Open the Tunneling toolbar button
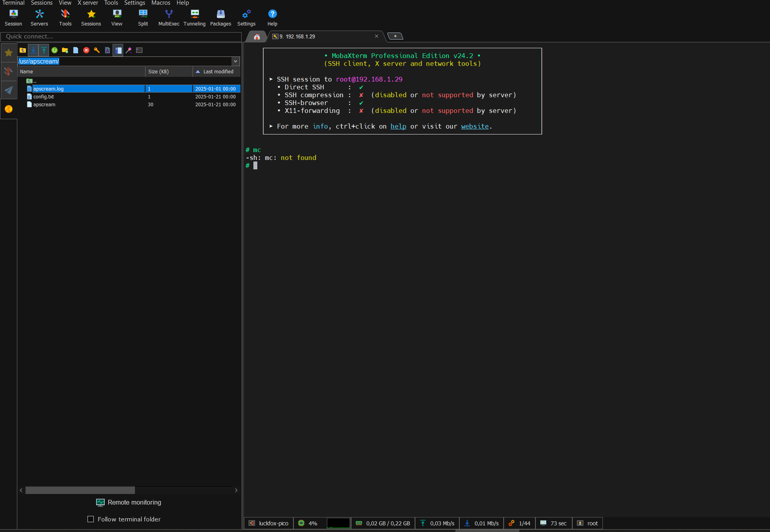 tap(195, 18)
